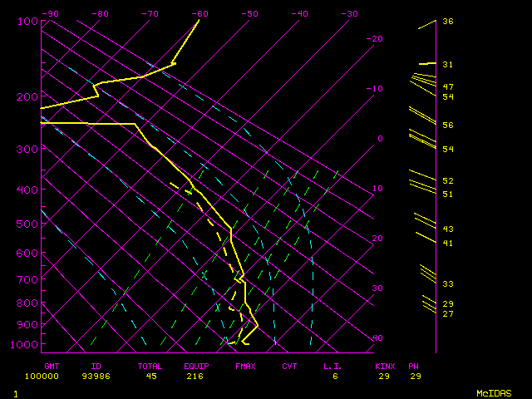Select the wind speed value 27
532x399 pixels.
[x=447, y=314]
